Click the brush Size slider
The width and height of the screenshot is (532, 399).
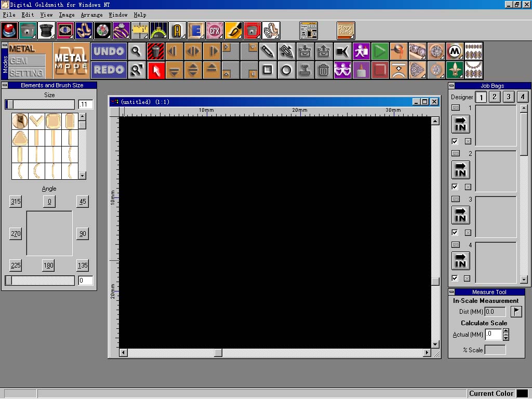39,104
